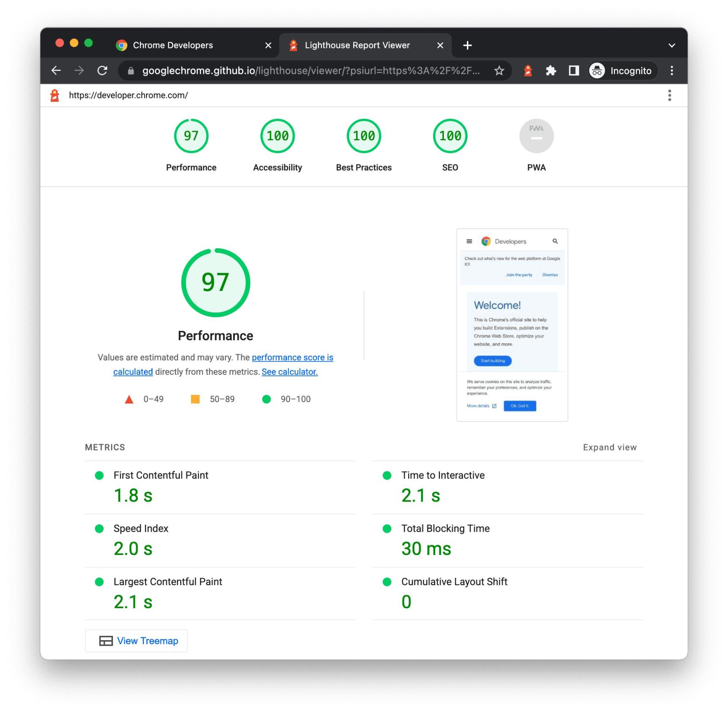Click the Total Blocking Time metric row
The height and width of the screenshot is (713, 728).
click(x=507, y=540)
